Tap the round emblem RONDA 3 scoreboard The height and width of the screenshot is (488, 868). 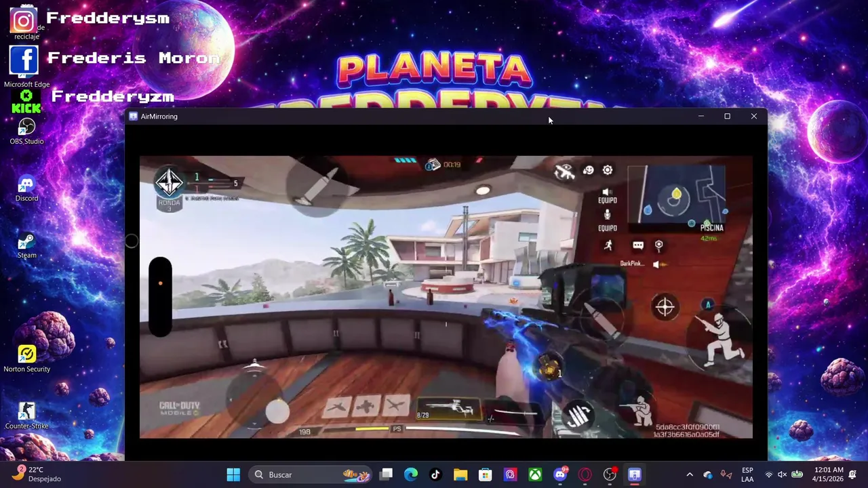pos(169,188)
